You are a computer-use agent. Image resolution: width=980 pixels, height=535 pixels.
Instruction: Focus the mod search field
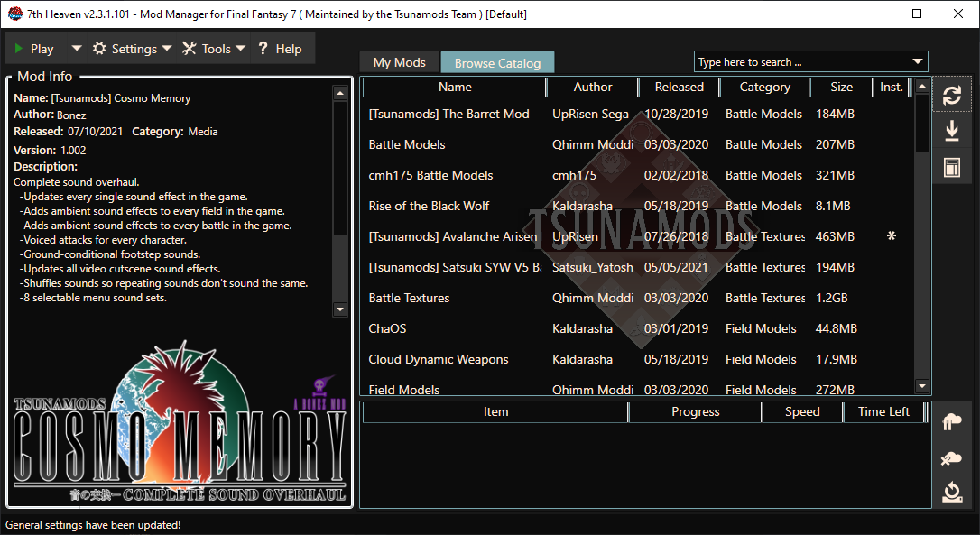point(801,62)
